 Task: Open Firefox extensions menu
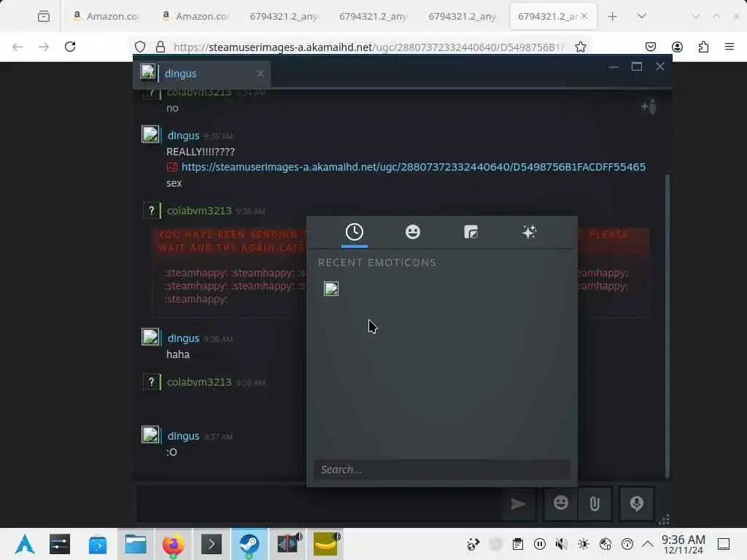click(x=703, y=47)
